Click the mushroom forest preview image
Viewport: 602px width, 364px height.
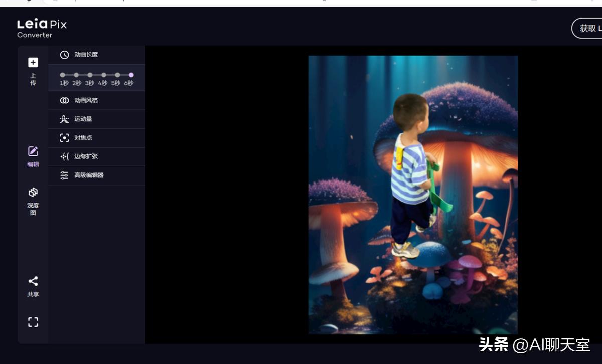[413, 195]
